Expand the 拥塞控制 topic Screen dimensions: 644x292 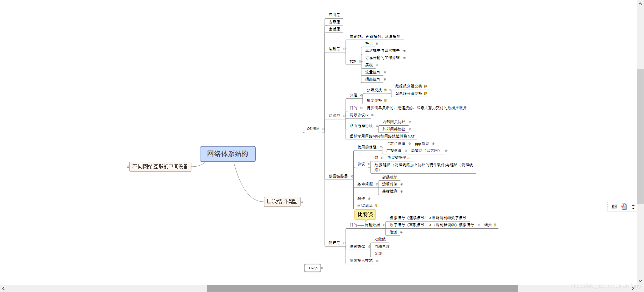point(384,79)
